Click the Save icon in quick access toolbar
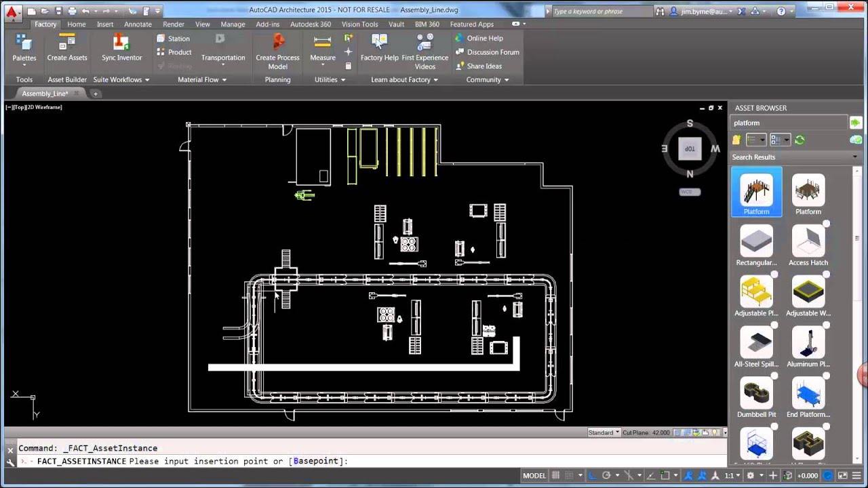 pyautogui.click(x=58, y=11)
